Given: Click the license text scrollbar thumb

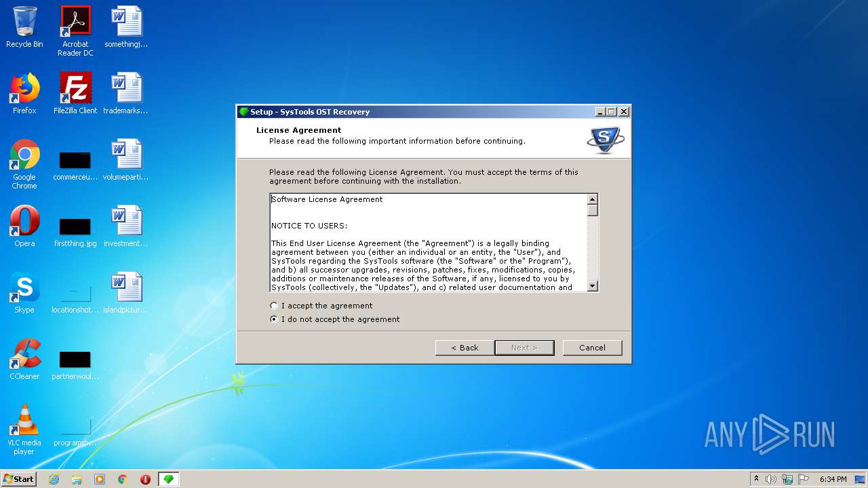Looking at the screenshot, I should [x=593, y=210].
